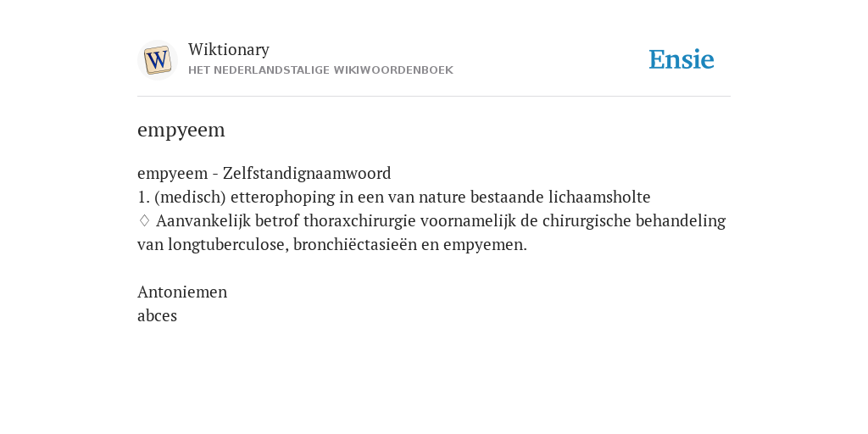Click the diamond bullet before Aanvankelijk
Image resolution: width=868 pixels, height=434 pixels.
[144, 220]
